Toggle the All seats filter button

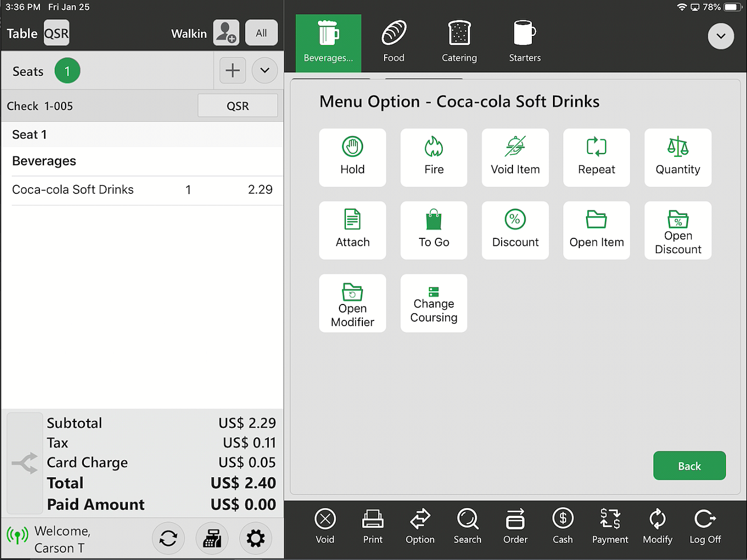point(261,33)
